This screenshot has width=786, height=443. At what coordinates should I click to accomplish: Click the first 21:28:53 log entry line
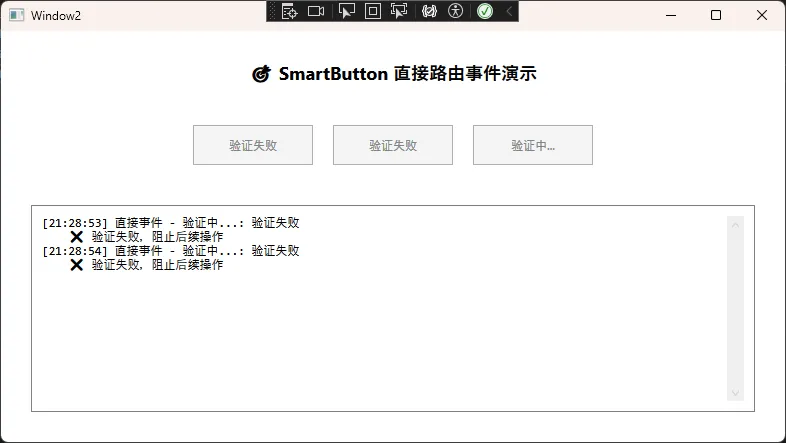click(170, 223)
